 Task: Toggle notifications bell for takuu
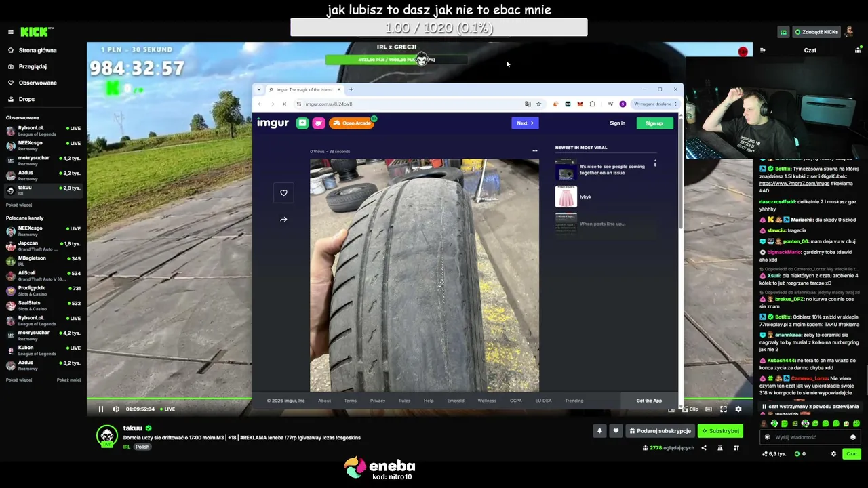click(599, 431)
